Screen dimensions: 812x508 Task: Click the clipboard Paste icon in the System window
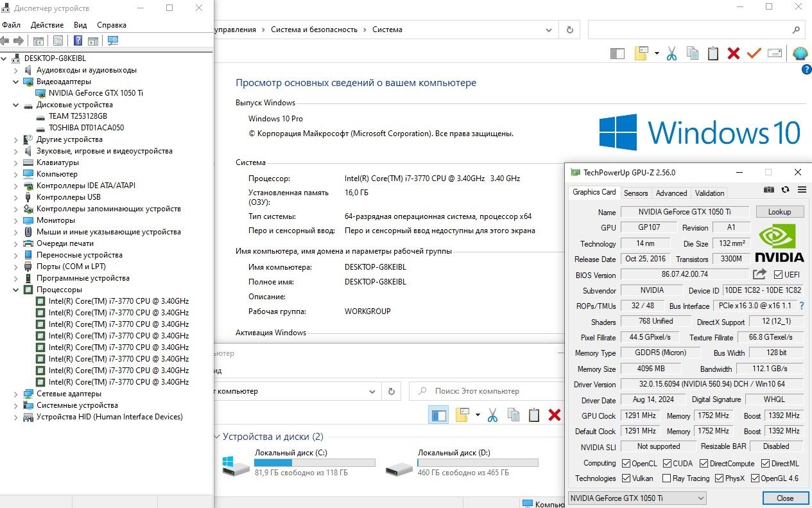713,53
